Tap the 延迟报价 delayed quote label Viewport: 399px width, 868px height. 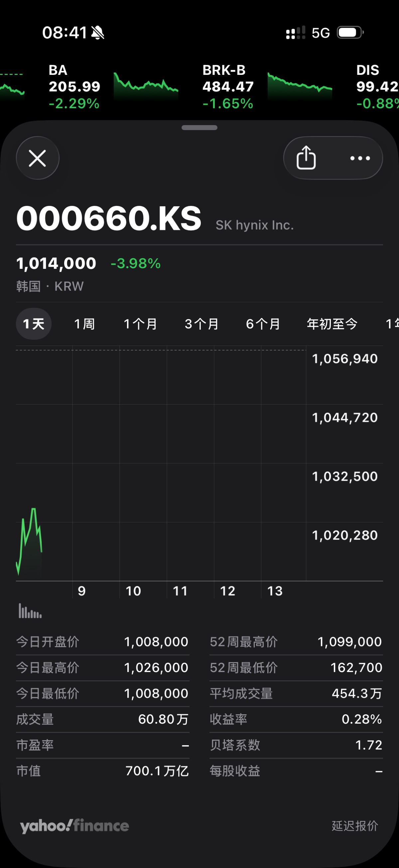coord(355,825)
